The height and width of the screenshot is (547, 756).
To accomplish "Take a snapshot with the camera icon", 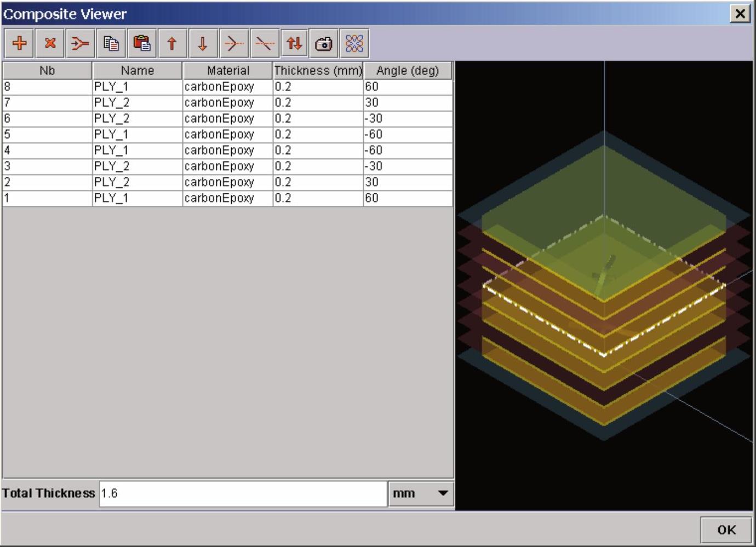I will click(324, 43).
